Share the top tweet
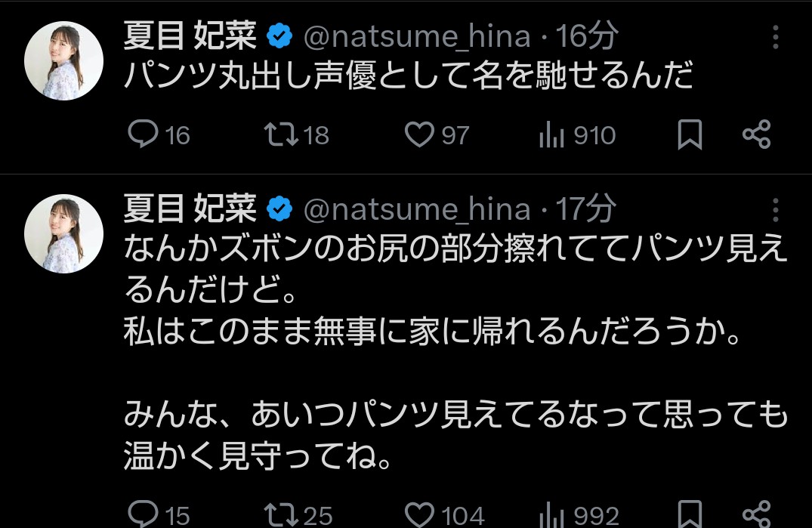The image size is (812, 528). [756, 135]
